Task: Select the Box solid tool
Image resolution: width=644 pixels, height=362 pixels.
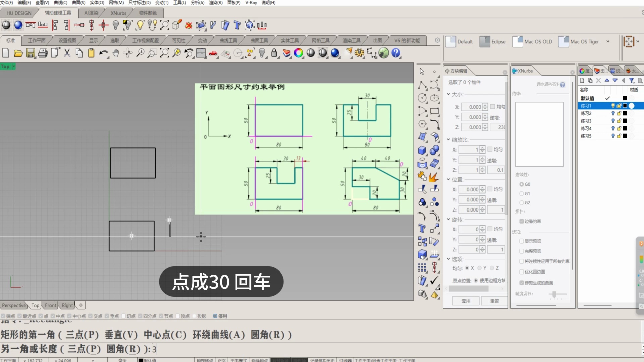Action: tap(422, 150)
